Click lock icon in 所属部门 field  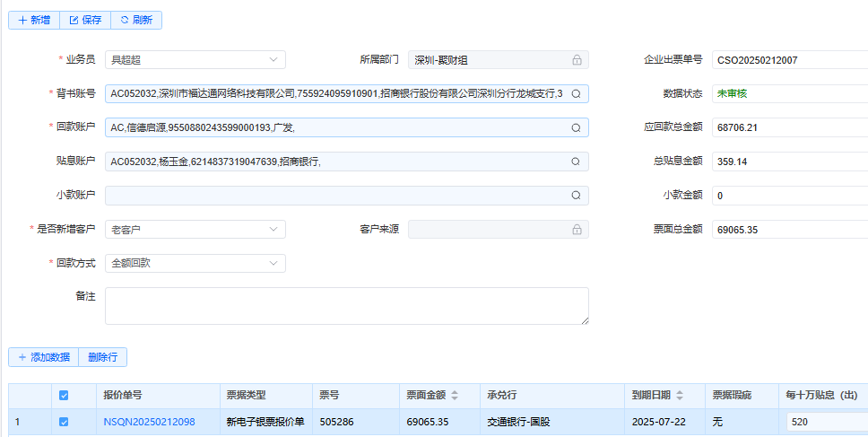tap(577, 60)
